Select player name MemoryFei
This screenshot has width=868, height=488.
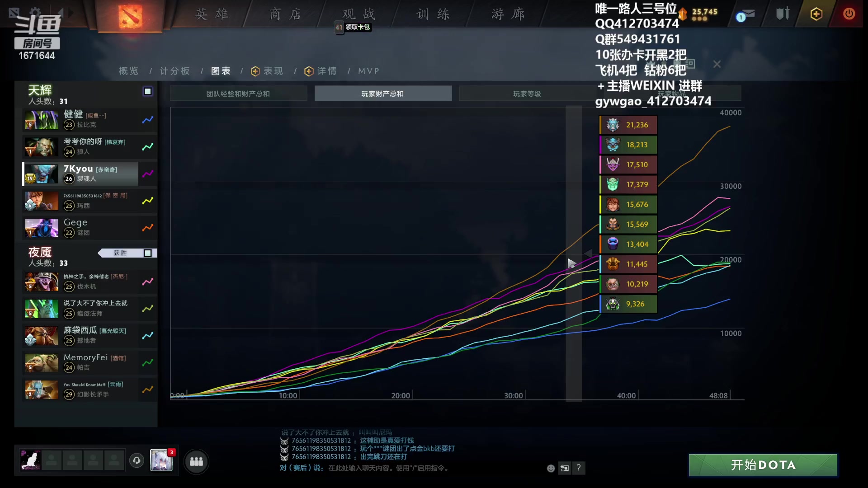click(x=85, y=357)
